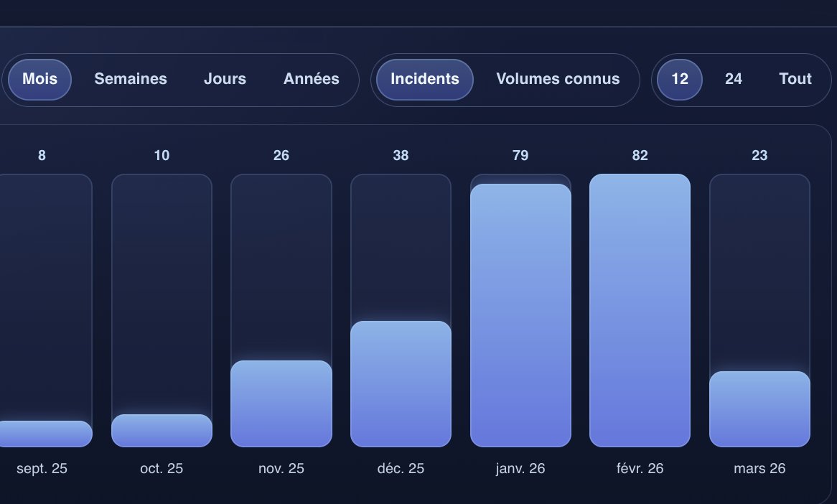Select the "12" period range pill

(x=678, y=79)
